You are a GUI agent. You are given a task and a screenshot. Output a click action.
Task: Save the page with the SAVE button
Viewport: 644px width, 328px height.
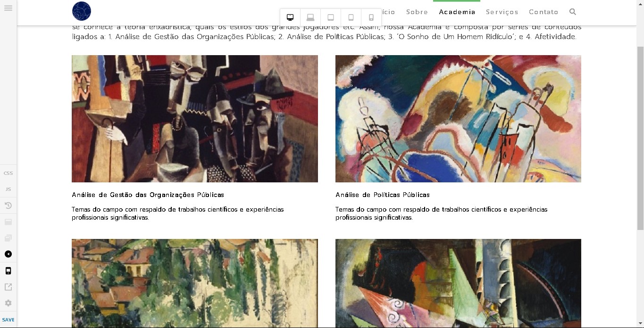[8, 320]
